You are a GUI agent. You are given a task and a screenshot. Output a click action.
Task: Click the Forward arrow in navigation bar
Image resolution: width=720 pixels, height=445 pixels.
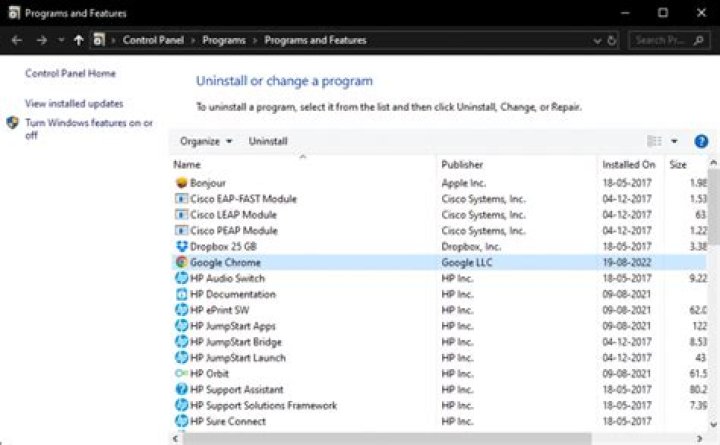point(42,40)
